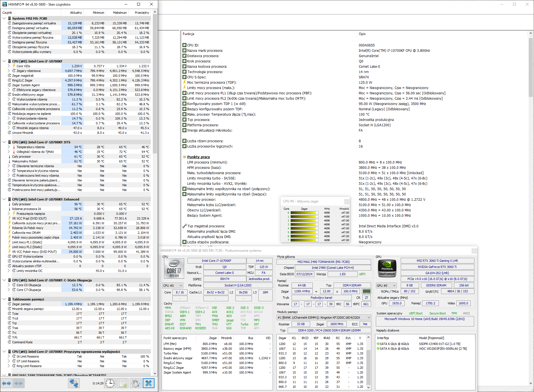Select the Punkty pracy section heading
The width and height of the screenshot is (534, 392).
198,157
